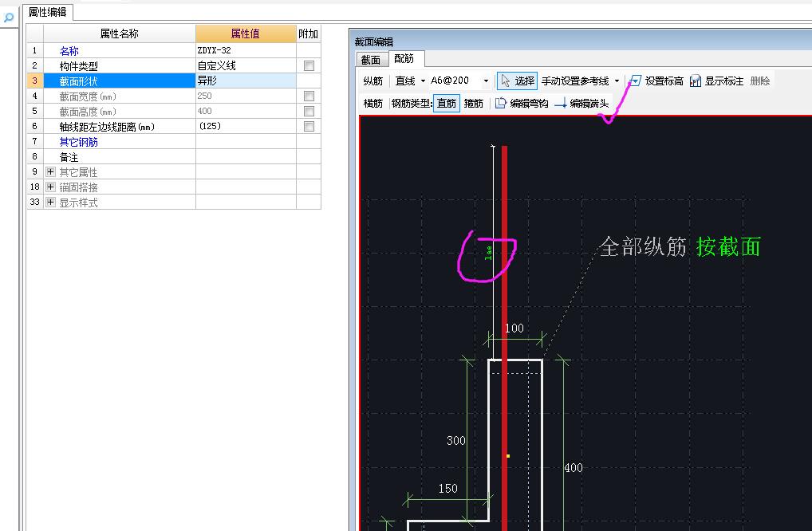The width and height of the screenshot is (812, 531).
Task: Select the arrow cursor 选择 tool
Action: [517, 81]
